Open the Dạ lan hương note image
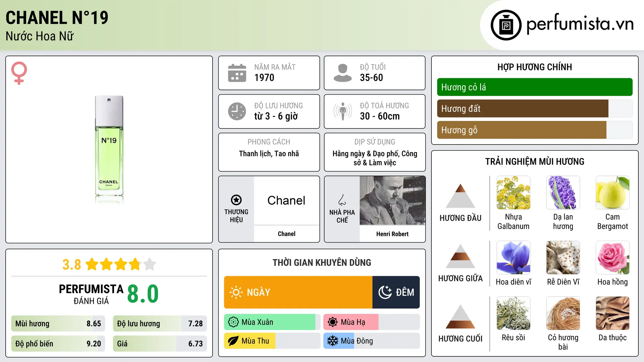The height and width of the screenshot is (362, 644). [x=563, y=193]
